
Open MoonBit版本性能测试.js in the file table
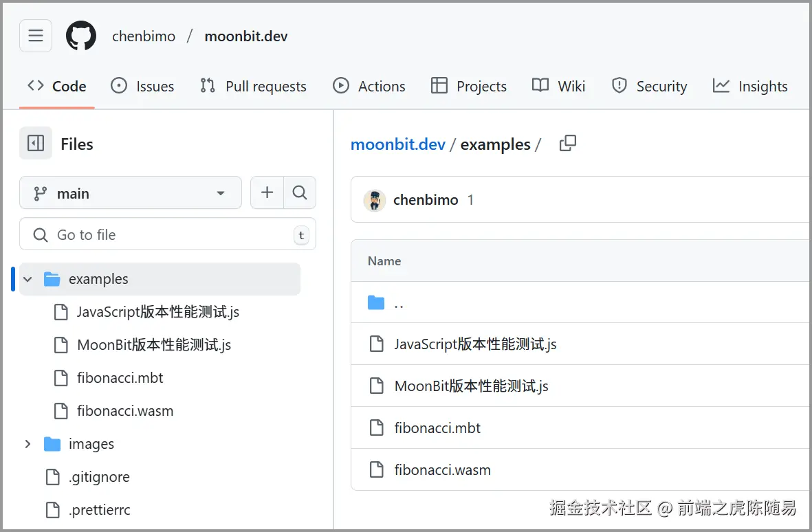pyautogui.click(x=471, y=386)
